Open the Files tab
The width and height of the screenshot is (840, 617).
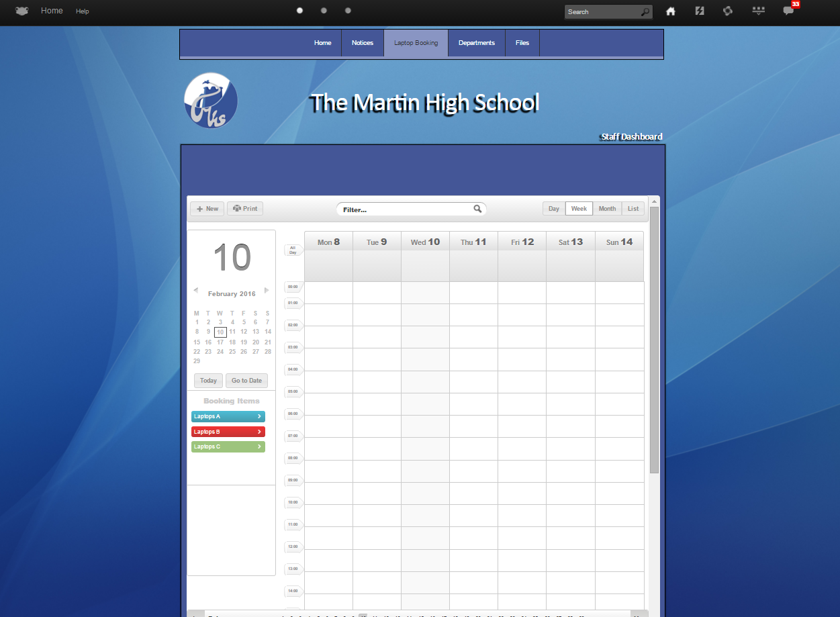coord(522,43)
